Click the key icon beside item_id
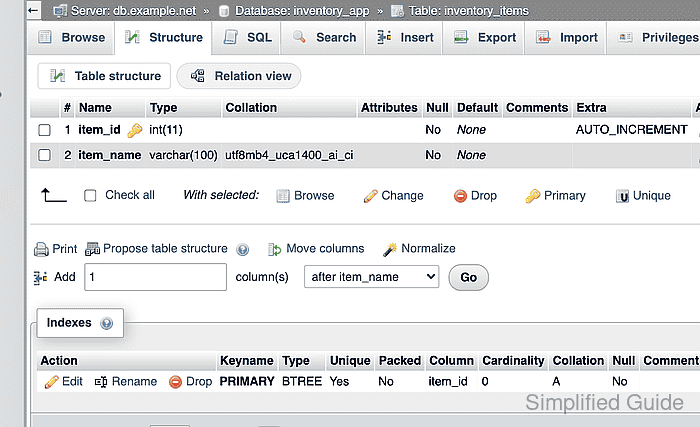The width and height of the screenshot is (700, 427). tap(134, 130)
